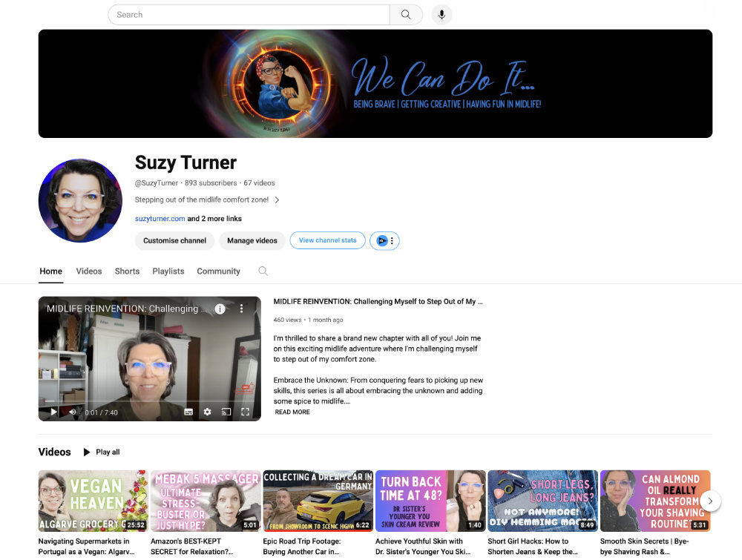Image resolution: width=742 pixels, height=560 pixels.
Task: Open video info card icon
Action: (x=220, y=309)
